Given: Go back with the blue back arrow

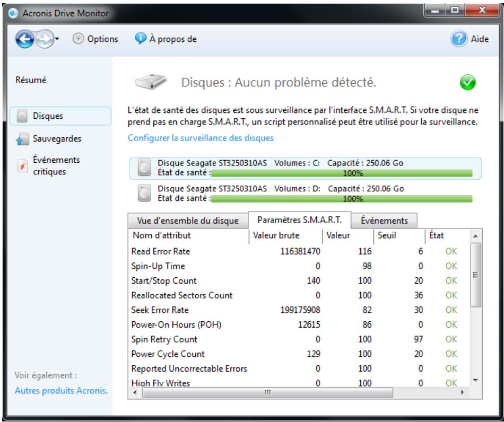Looking at the screenshot, I should [24, 39].
